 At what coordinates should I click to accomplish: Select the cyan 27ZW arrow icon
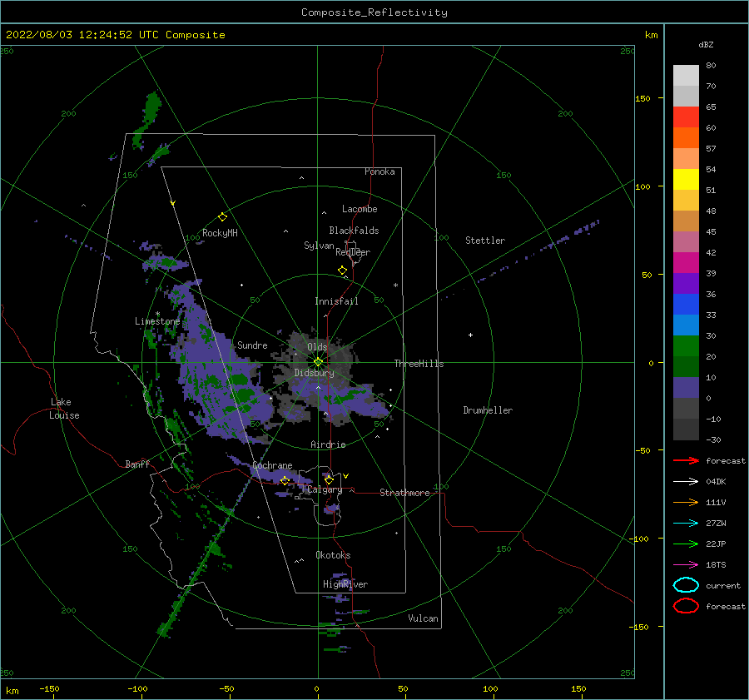[686, 524]
